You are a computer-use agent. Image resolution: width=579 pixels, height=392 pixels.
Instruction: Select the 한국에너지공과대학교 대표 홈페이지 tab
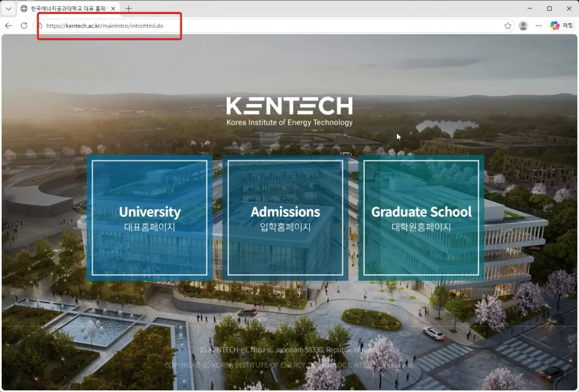[68, 8]
